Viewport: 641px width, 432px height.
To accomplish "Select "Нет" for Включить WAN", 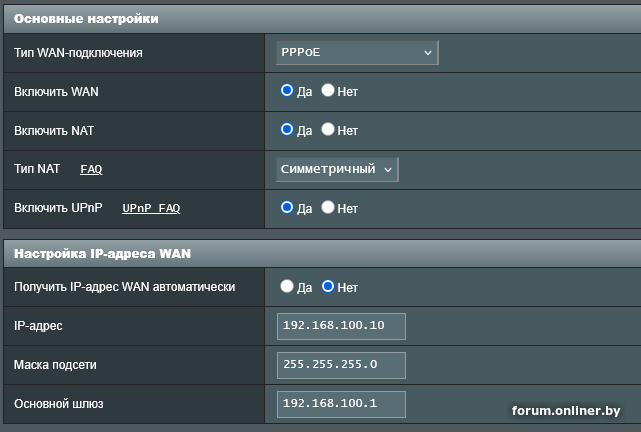I will (327, 91).
